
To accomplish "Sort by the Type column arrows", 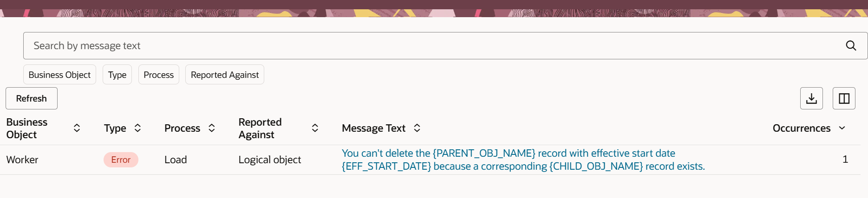I will click(x=137, y=128).
